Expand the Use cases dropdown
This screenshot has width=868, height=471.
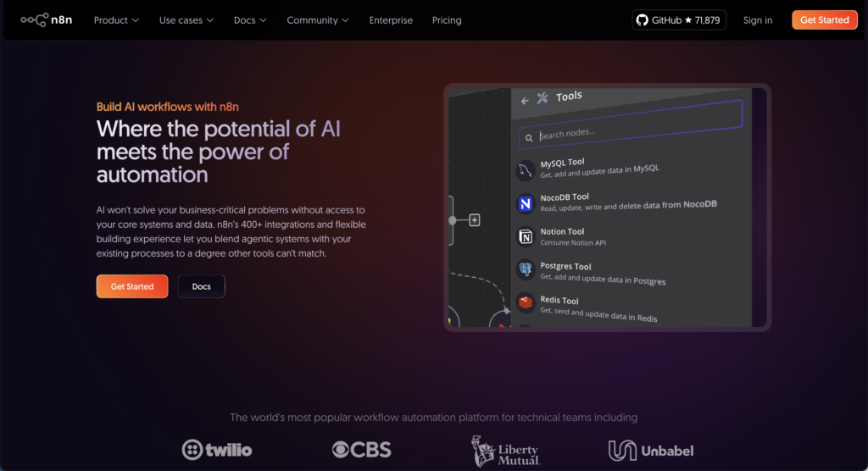pos(186,20)
